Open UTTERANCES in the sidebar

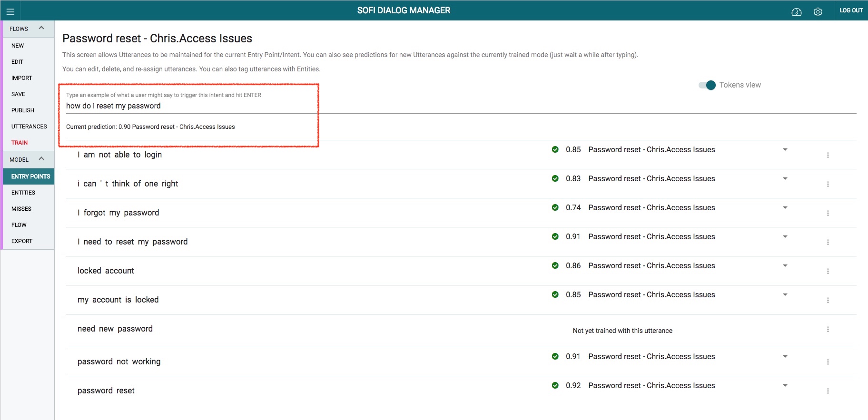point(29,127)
